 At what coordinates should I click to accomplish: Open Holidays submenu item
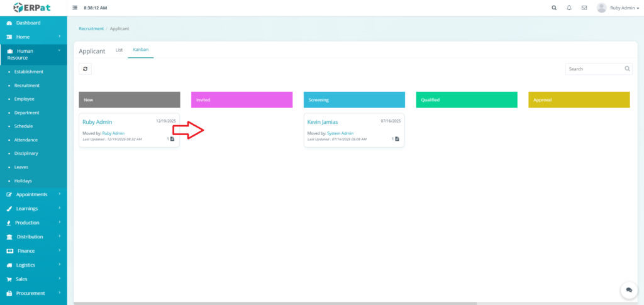click(x=23, y=180)
